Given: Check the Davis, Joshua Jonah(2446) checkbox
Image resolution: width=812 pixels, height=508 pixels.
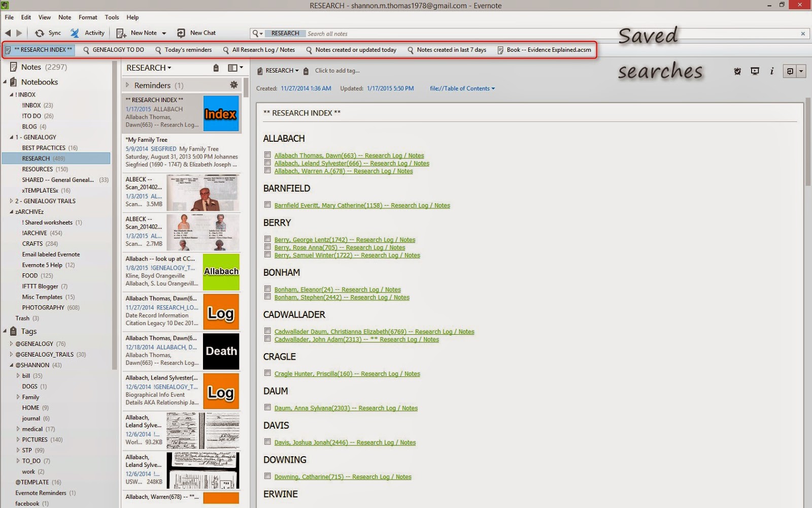Looking at the screenshot, I should tap(267, 441).
